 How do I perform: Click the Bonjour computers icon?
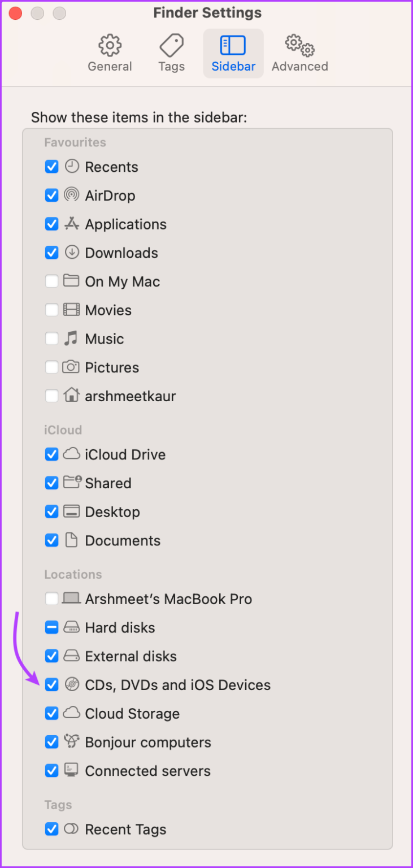point(72,741)
